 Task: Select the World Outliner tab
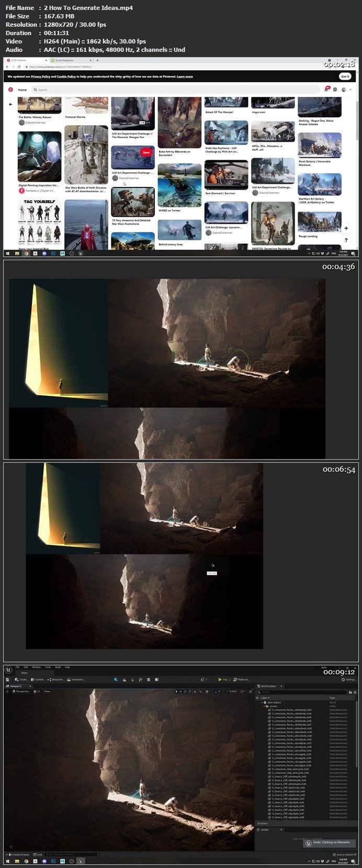point(268,686)
